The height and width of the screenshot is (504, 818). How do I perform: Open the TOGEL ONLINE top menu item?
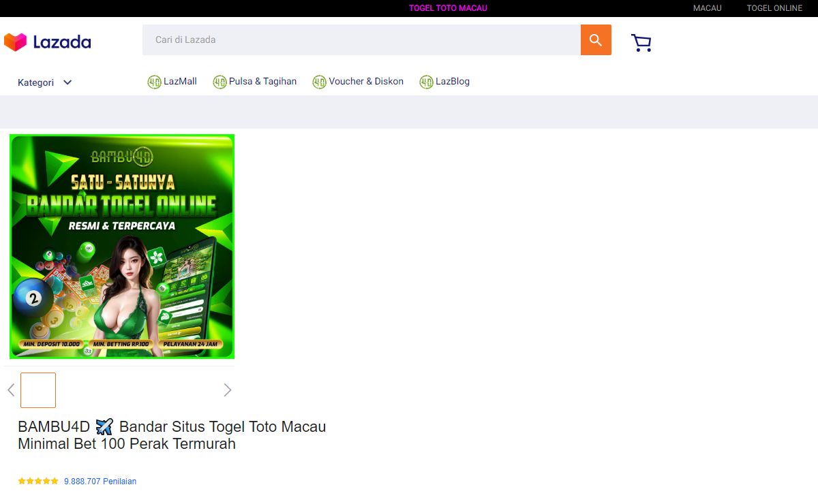tap(774, 8)
